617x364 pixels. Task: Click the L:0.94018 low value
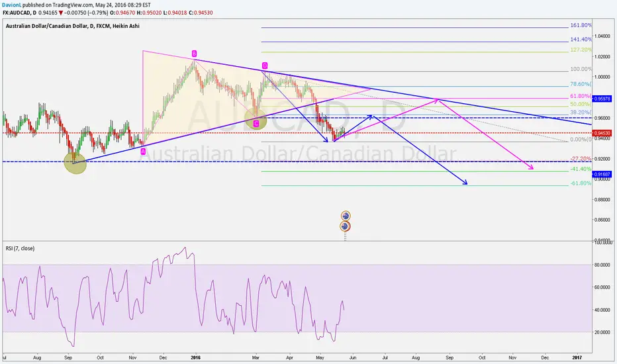(175, 13)
